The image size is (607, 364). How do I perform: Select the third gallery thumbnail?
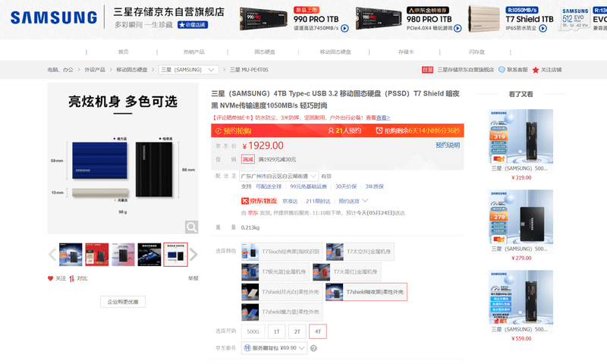point(123,255)
